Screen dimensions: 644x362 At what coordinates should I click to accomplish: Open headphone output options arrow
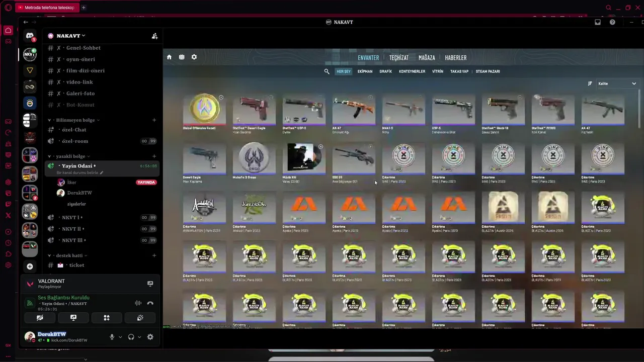(x=139, y=337)
